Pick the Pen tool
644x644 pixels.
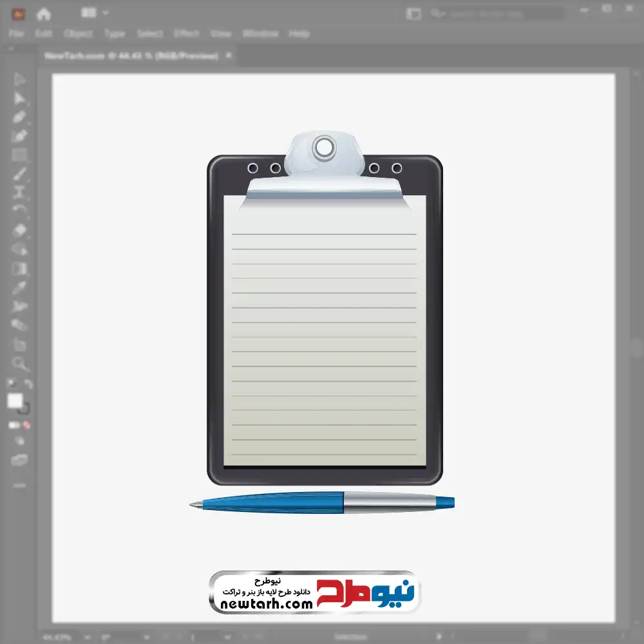pyautogui.click(x=20, y=117)
